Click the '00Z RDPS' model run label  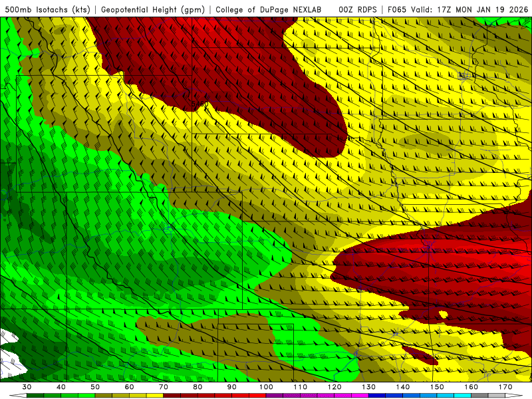coord(357,9)
